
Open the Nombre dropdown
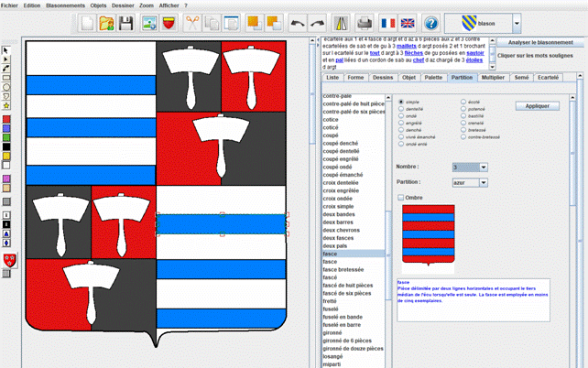(x=484, y=167)
